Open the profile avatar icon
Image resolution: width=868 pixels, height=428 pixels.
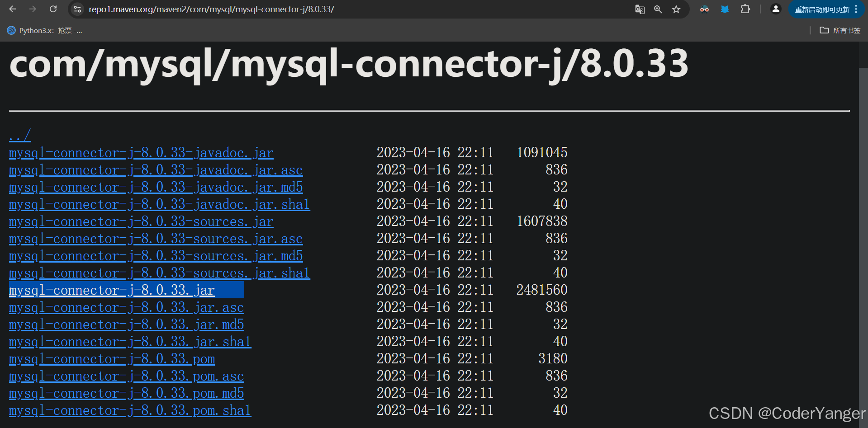click(x=776, y=9)
